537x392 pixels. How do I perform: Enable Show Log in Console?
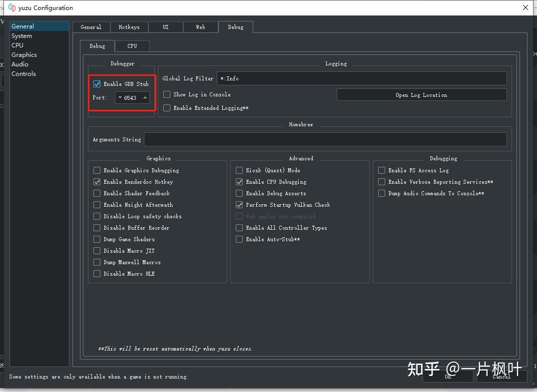(167, 94)
